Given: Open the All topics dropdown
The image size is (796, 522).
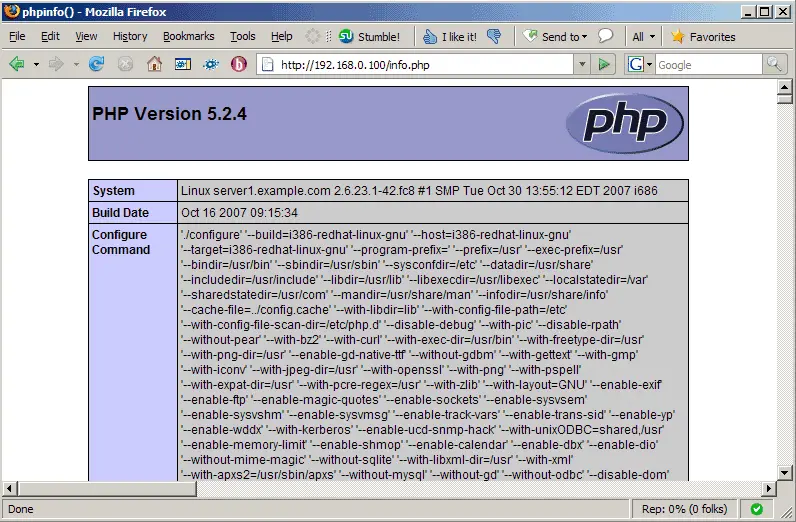Looking at the screenshot, I should [644, 37].
